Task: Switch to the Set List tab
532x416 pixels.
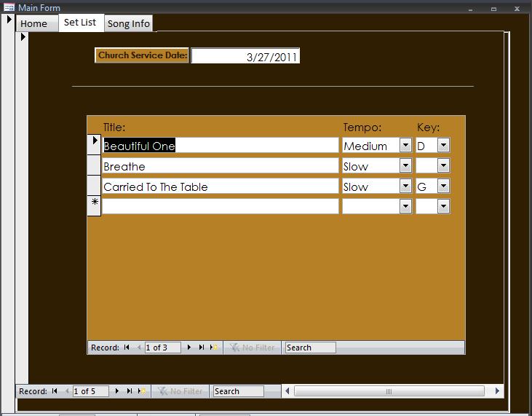Action: (80, 23)
